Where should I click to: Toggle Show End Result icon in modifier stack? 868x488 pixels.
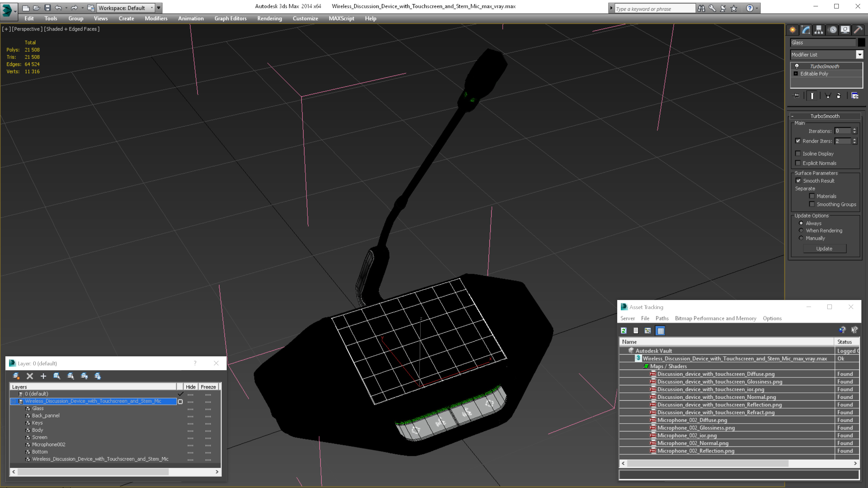(x=812, y=96)
